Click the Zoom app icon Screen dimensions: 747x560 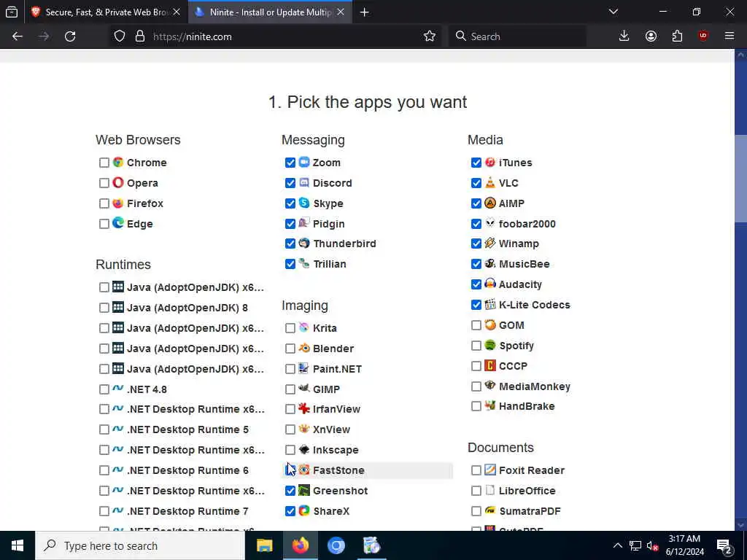(304, 163)
